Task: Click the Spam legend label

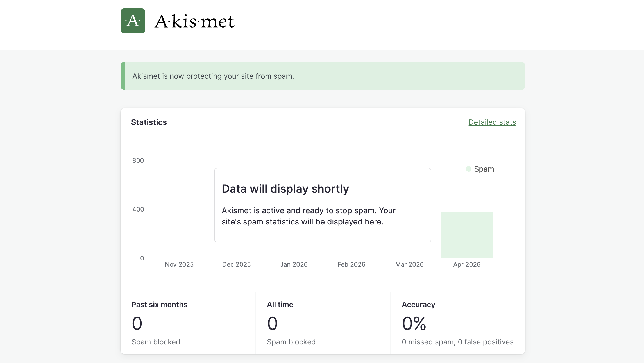Action: [x=484, y=169]
